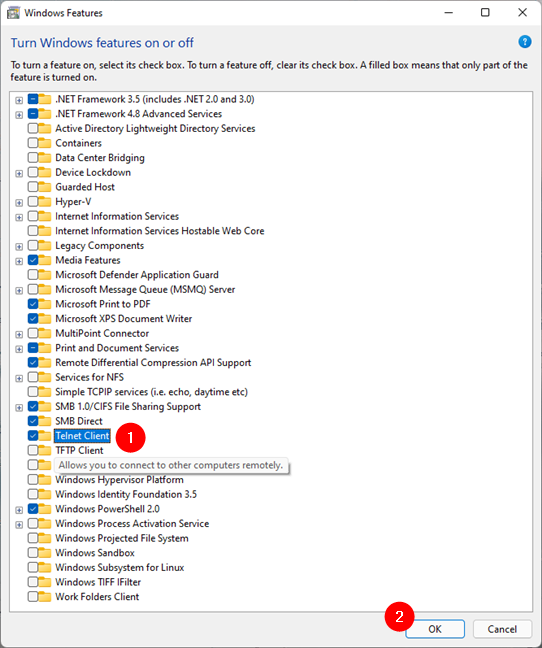Expand Print and Document Services
The image size is (542, 648).
(x=19, y=349)
